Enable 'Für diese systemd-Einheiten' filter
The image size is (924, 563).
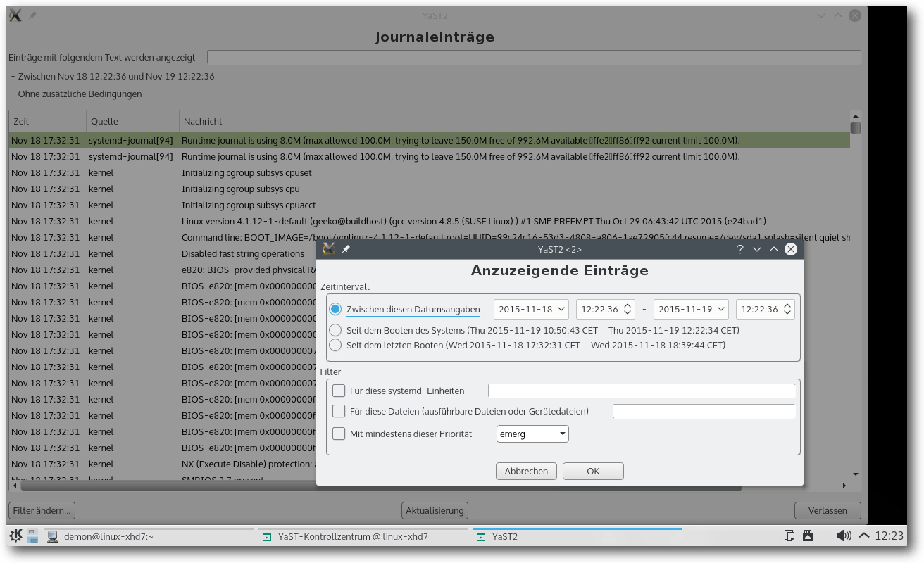(339, 391)
